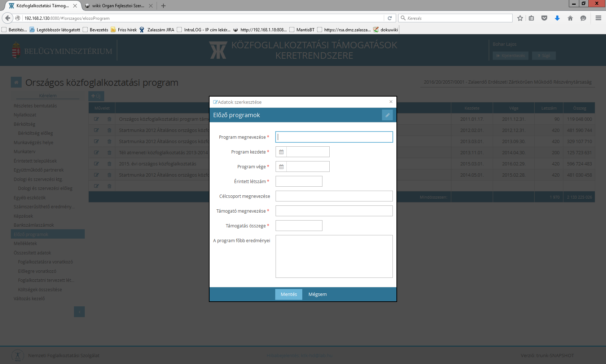This screenshot has width=606, height=364.
Task: Click the + Új button above the table
Action: 96,96
